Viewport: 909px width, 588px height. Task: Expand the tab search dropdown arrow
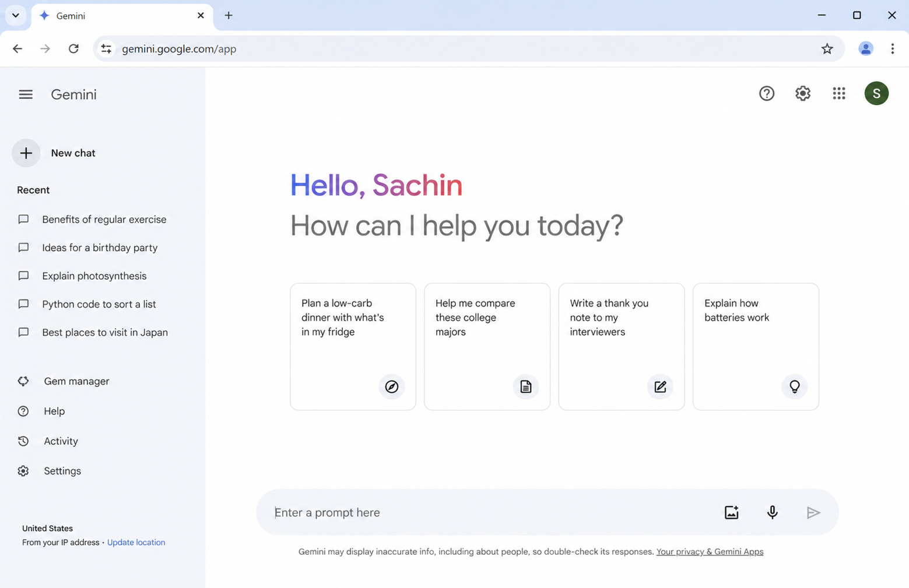click(x=16, y=15)
